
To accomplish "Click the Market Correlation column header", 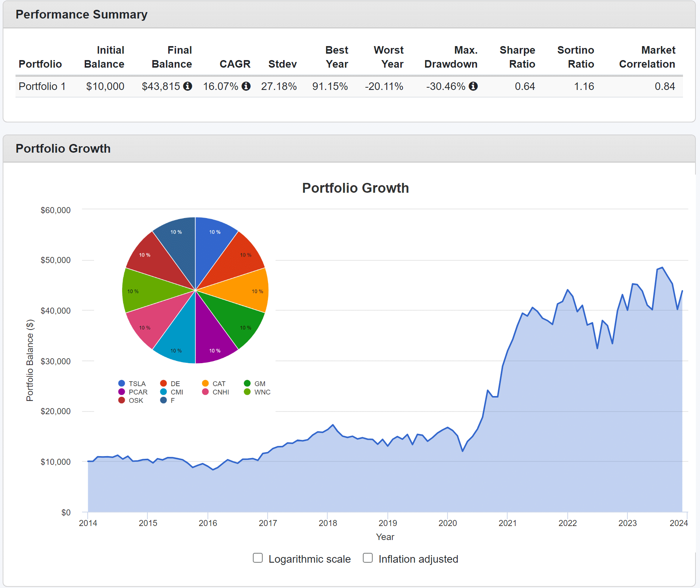I will (647, 57).
